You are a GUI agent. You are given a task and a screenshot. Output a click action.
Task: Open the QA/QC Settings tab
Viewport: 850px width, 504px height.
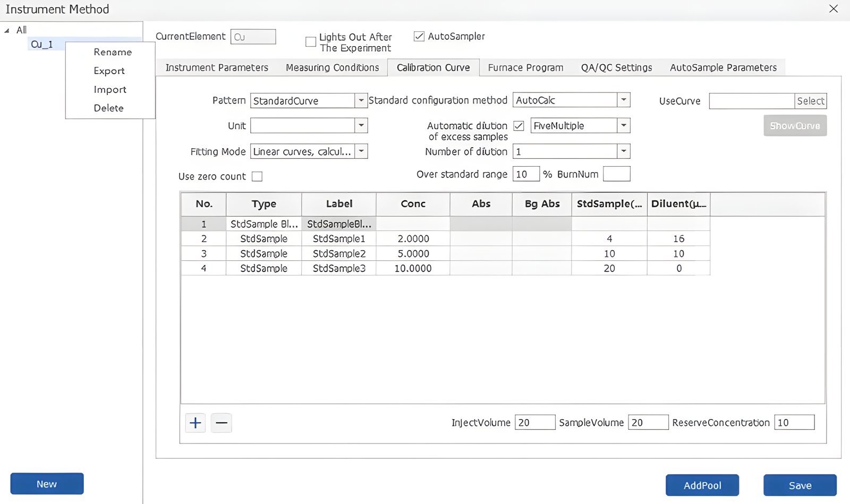pyautogui.click(x=616, y=67)
